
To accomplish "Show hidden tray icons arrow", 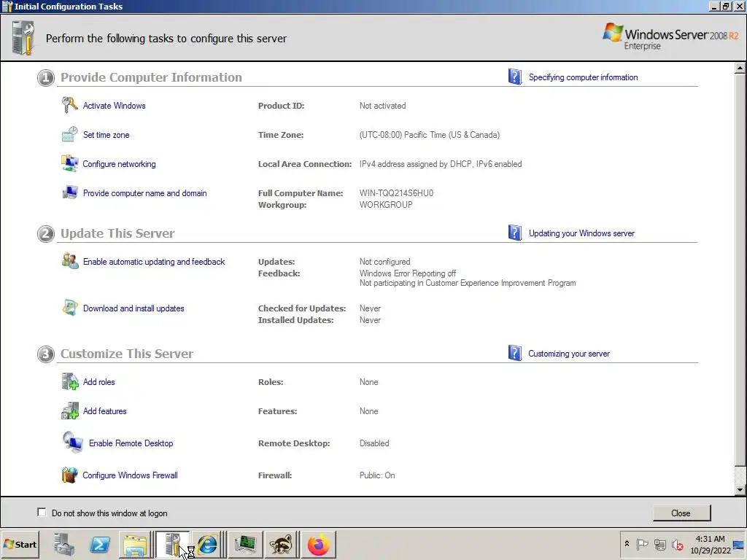I will (x=627, y=544).
